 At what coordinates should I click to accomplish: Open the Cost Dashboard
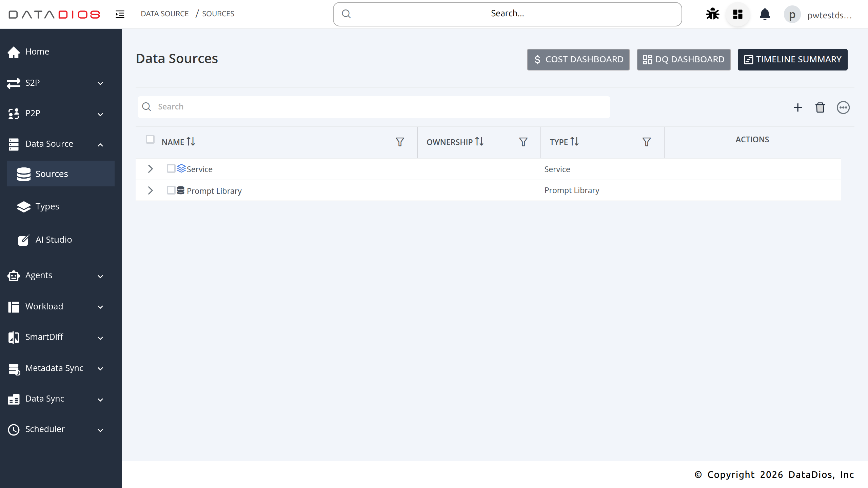[578, 59]
